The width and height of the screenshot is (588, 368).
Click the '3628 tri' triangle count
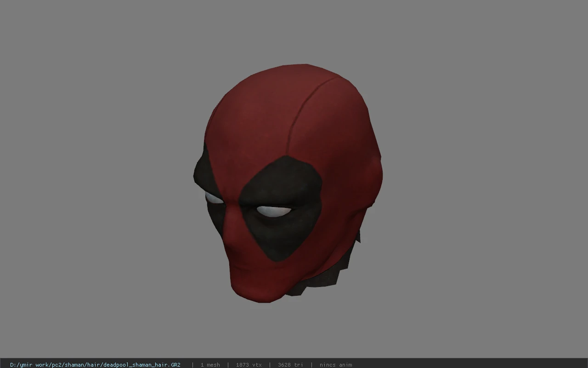pyautogui.click(x=290, y=365)
